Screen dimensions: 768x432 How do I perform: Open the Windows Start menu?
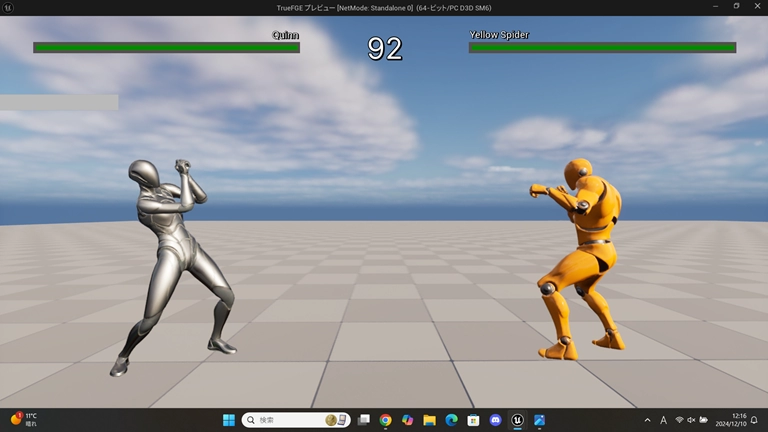[x=229, y=420]
